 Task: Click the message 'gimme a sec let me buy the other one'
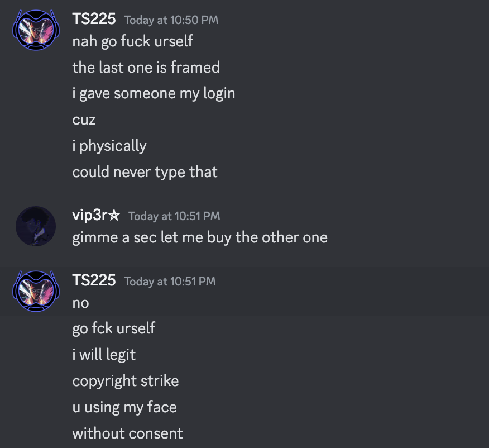click(199, 237)
